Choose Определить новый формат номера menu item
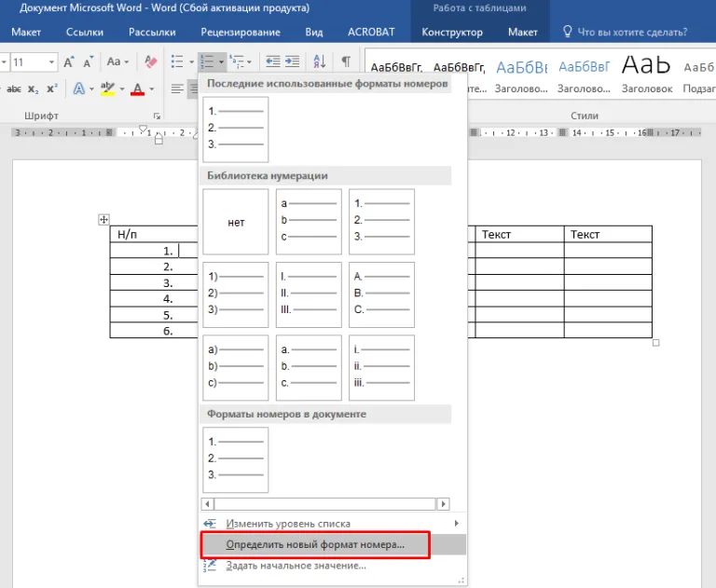The image size is (716, 588). [x=315, y=544]
